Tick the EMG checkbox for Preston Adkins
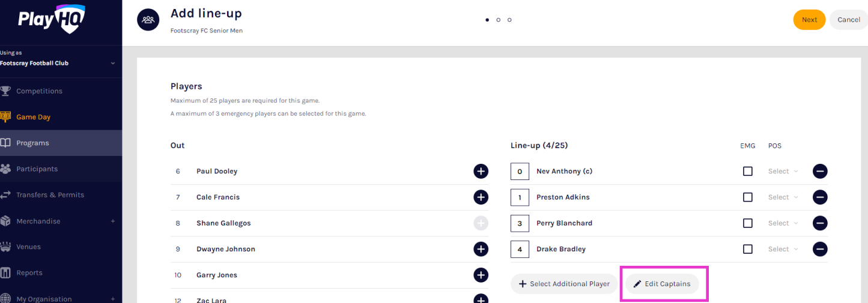Viewport: 868px width, 303px height. click(x=747, y=197)
